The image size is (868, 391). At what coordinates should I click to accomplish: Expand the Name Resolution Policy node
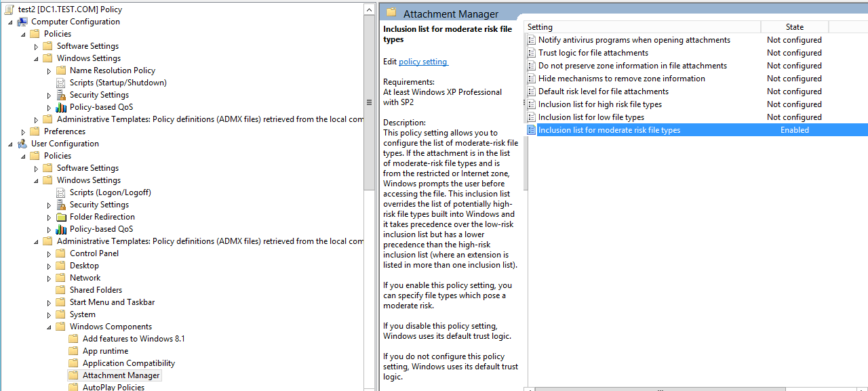(49, 71)
